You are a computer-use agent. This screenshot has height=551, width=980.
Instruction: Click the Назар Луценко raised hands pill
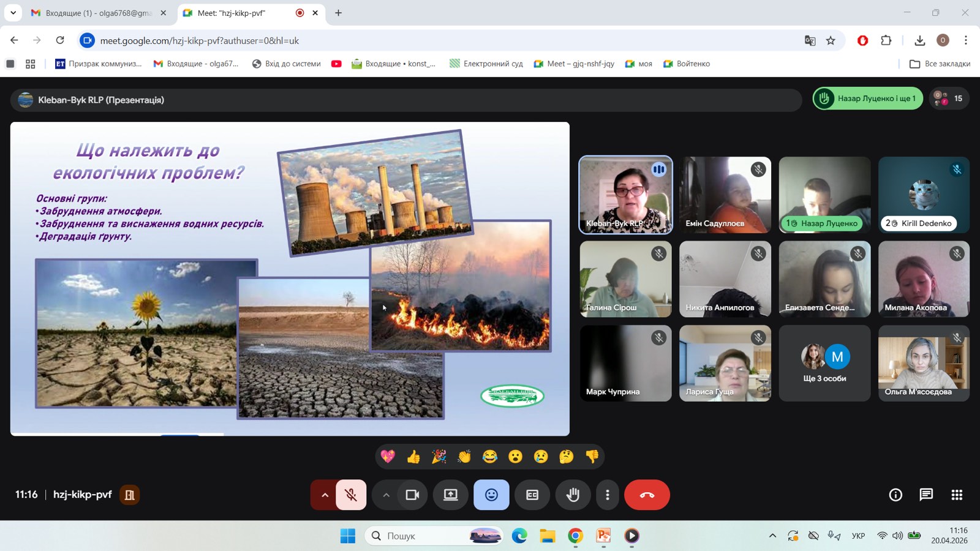(x=868, y=99)
